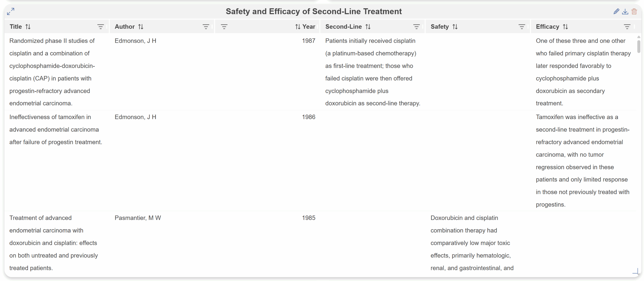Open Year column filter menu
This screenshot has height=281, width=644.
224,27
